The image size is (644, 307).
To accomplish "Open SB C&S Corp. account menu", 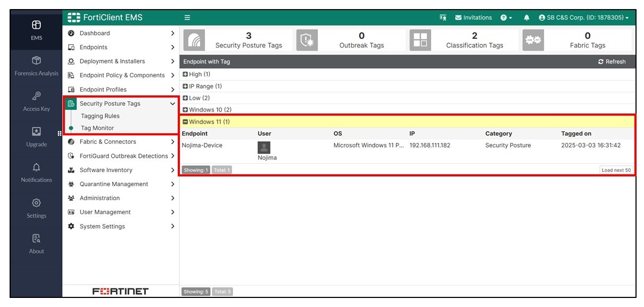I will coord(583,18).
